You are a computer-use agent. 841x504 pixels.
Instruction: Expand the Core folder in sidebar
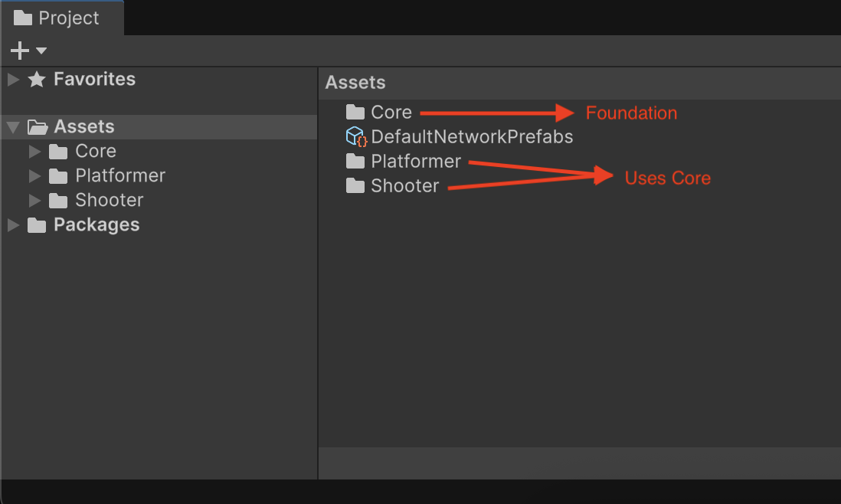click(x=34, y=151)
